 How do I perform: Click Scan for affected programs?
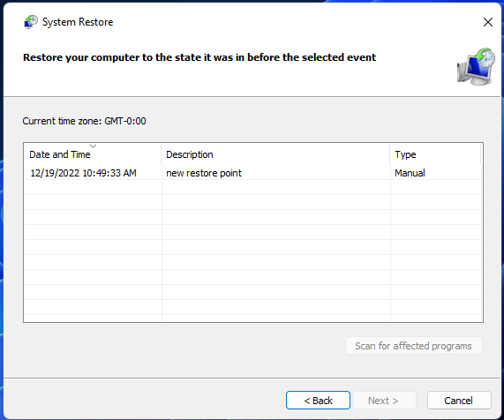tap(414, 346)
